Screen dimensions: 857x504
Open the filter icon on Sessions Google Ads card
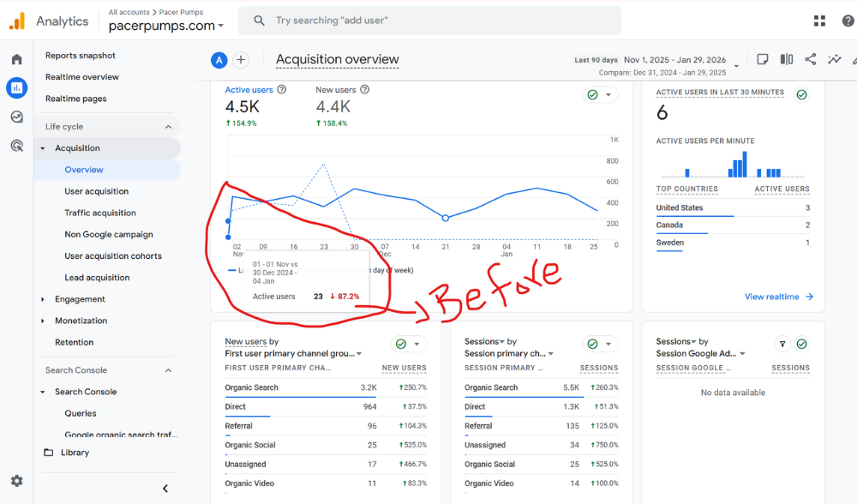[782, 343]
